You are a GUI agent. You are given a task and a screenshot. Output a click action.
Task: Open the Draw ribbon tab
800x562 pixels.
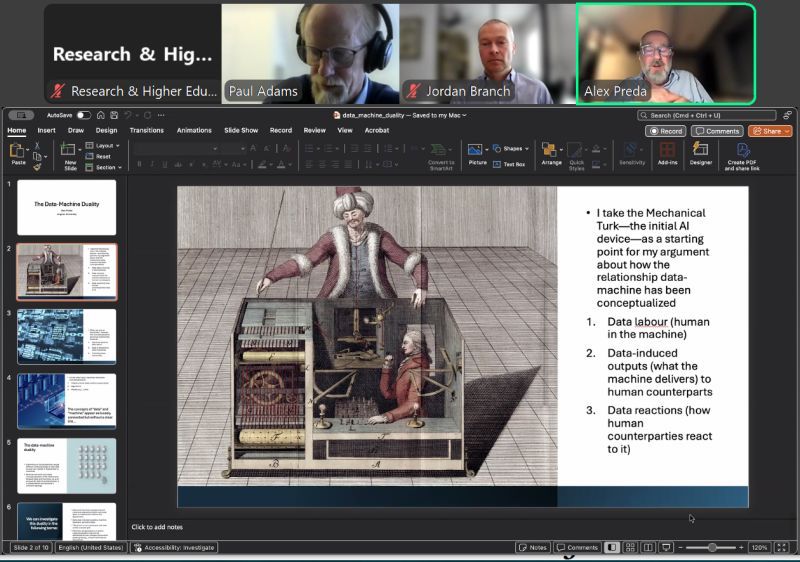tap(76, 131)
